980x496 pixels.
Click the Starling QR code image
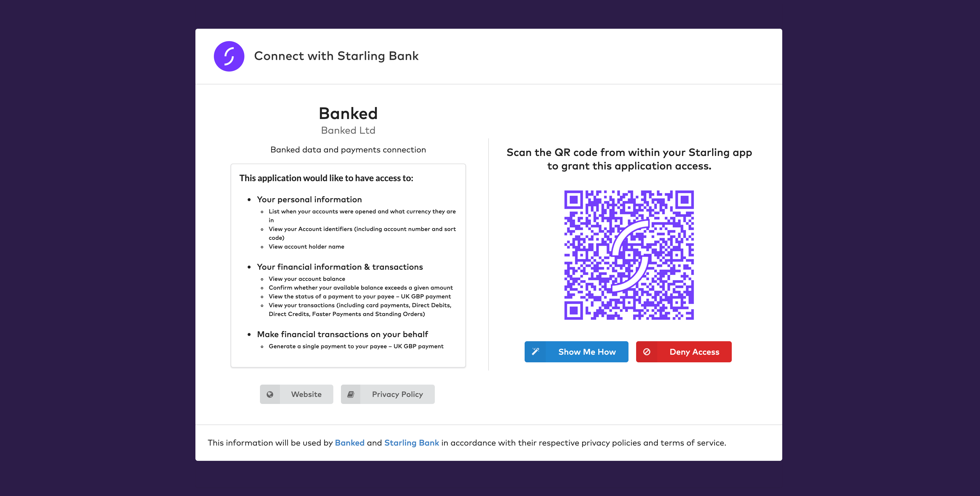[x=629, y=255]
